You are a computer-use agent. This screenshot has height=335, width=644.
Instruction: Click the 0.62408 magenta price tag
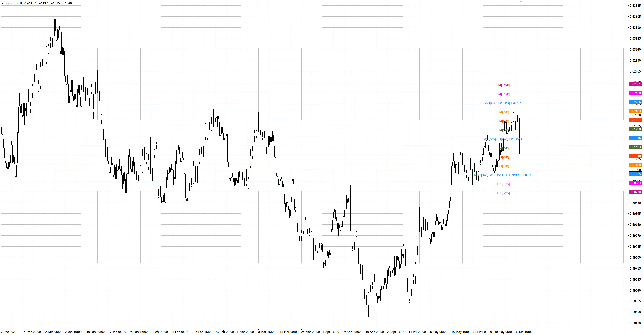pyautogui.click(x=635, y=93)
